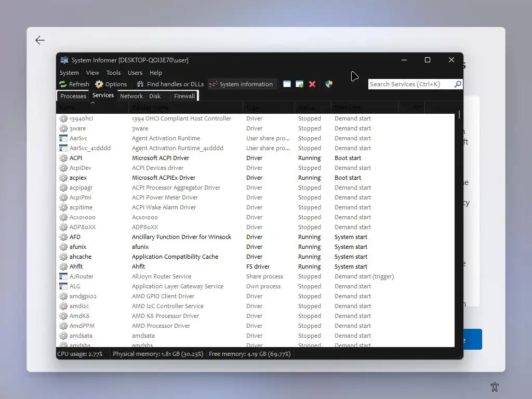Click the blue button in background window
The image size is (532, 399).
click(x=473, y=339)
